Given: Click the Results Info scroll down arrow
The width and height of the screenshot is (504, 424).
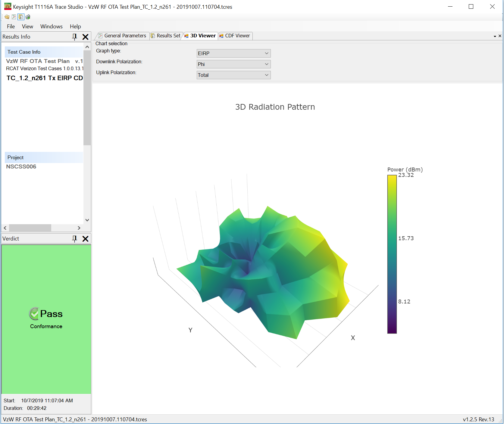Looking at the screenshot, I should [87, 220].
